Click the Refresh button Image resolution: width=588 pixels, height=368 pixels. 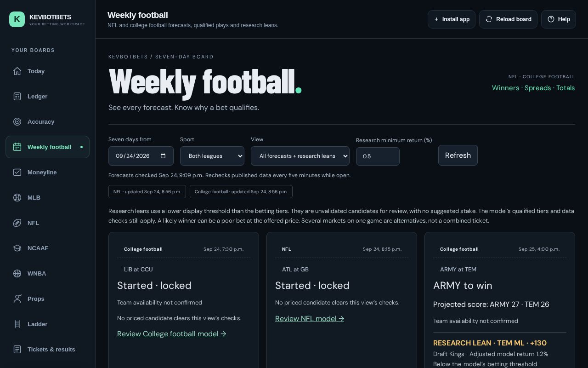pos(458,155)
